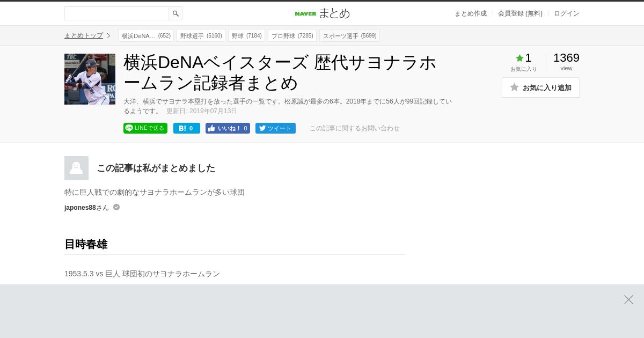Click text 1953.5.3 vs 巨人 球団初のサヨナラホームラン
Screen dimensions: 644x338
pos(142,274)
